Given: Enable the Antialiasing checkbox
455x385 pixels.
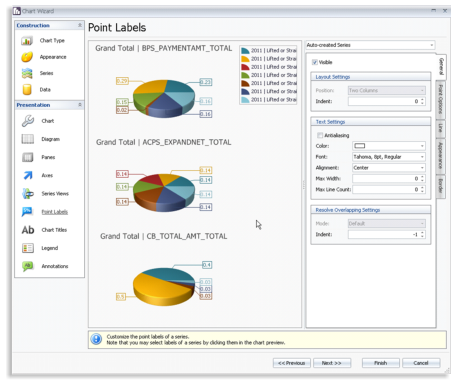Looking at the screenshot, I should pyautogui.click(x=320, y=135).
